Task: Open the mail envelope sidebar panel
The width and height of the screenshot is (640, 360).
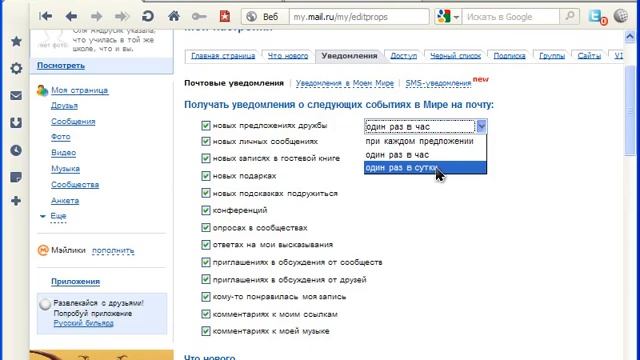Action: pyautogui.click(x=16, y=96)
